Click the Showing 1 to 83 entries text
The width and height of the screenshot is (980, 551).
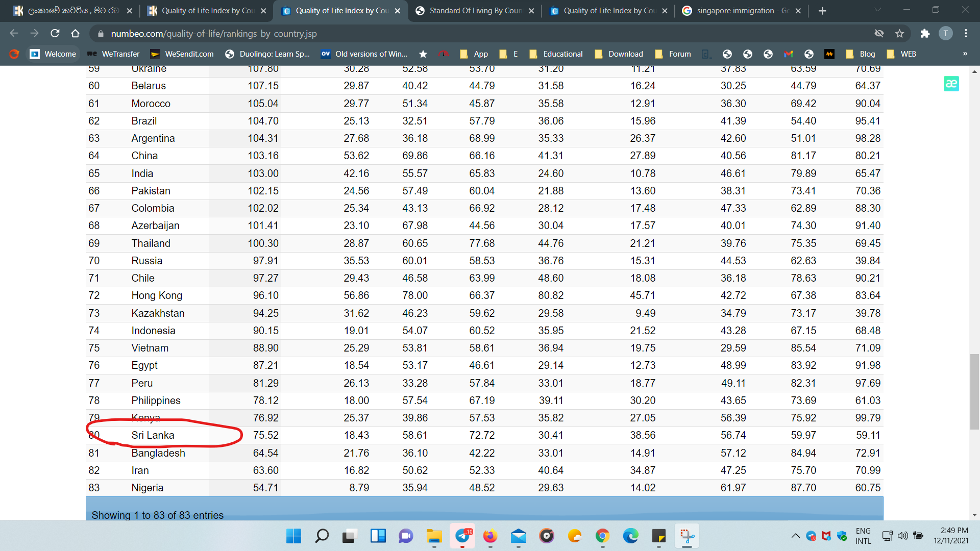point(157,515)
